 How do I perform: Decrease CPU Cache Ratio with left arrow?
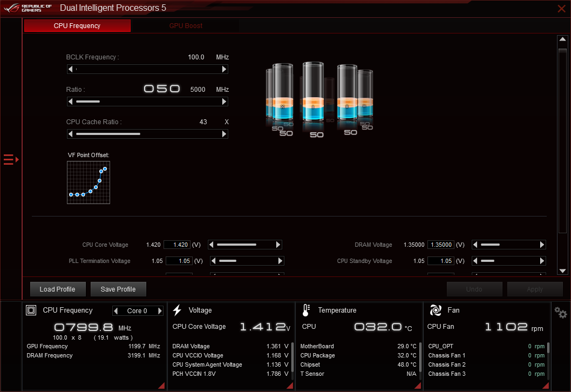pyautogui.click(x=70, y=134)
